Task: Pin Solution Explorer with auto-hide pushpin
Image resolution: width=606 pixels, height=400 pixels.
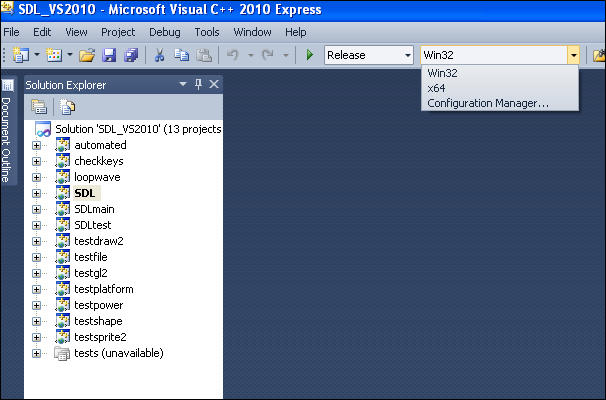Action: tap(199, 84)
